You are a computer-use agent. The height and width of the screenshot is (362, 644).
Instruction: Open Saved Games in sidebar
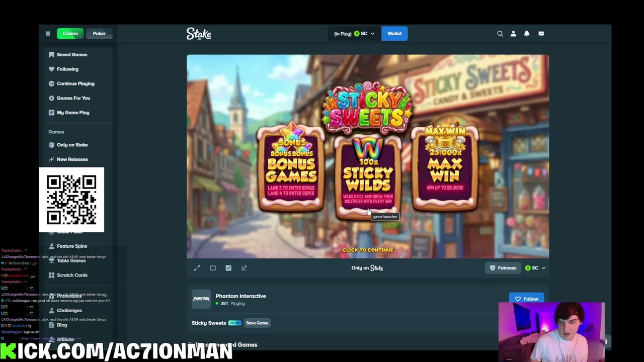pyautogui.click(x=72, y=54)
